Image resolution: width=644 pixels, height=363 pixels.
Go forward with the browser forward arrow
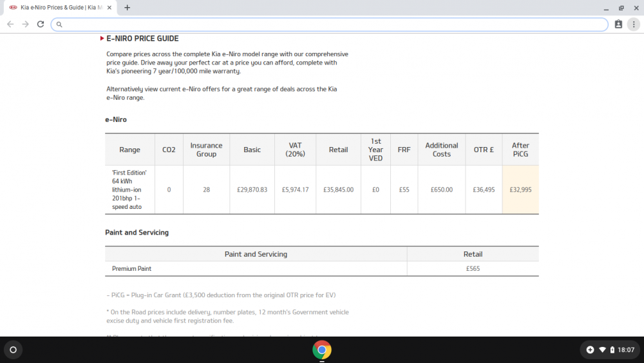(x=26, y=25)
